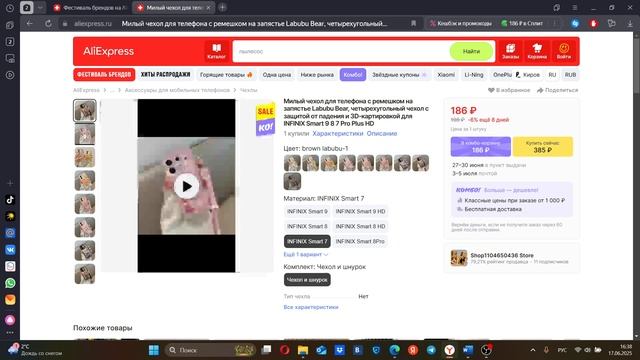Switch to the Фестиваль брендов browser tab

(x=90, y=8)
